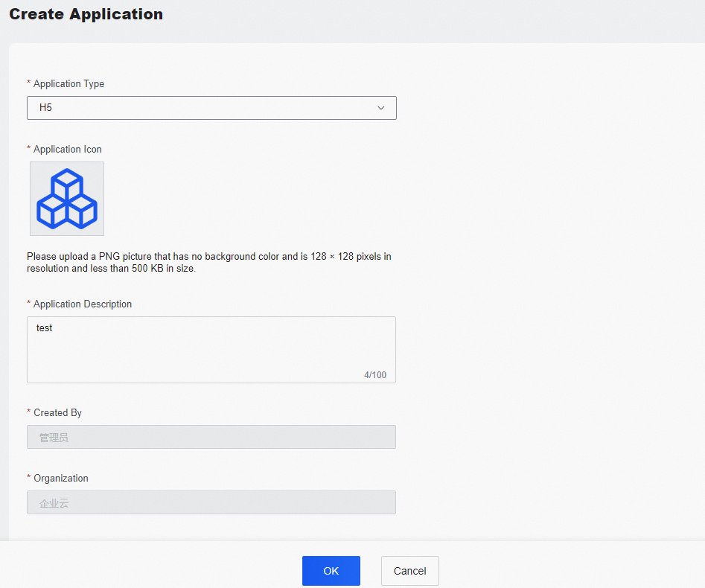Viewport: 705px width, 588px height.
Task: Click the Create Application page heading
Action: 86,13
